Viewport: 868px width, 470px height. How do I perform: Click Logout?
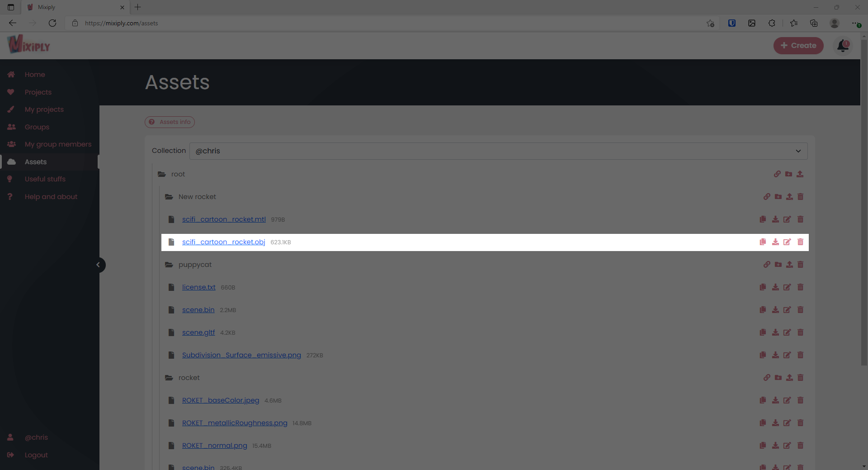coord(36,455)
